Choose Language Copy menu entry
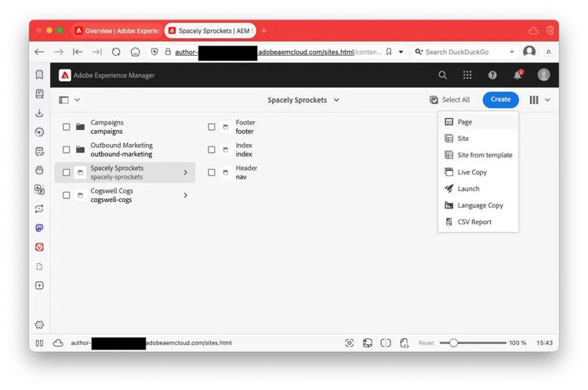This screenshot has width=588, height=390. (x=478, y=206)
